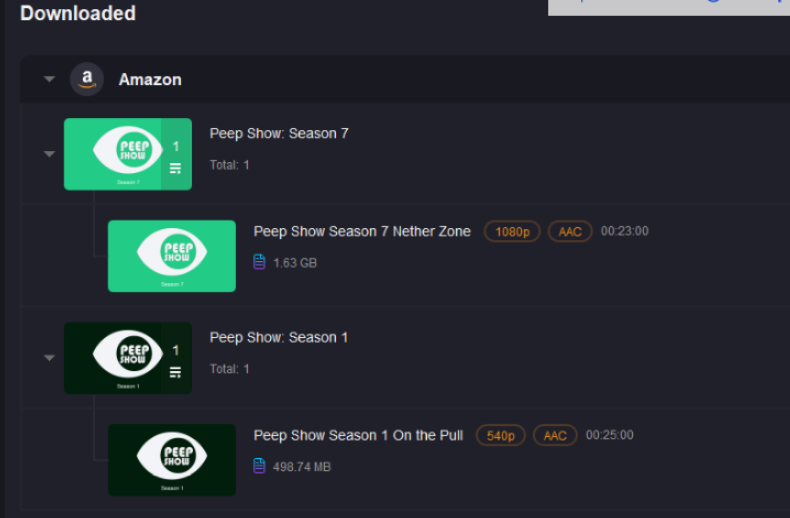
Task: Click the AAC badge for Nether Zone
Action: (570, 231)
